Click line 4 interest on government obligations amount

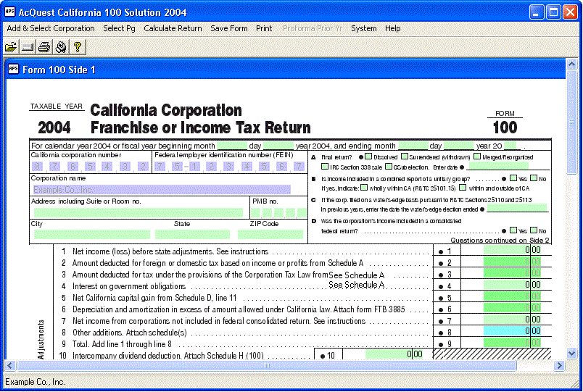point(513,285)
